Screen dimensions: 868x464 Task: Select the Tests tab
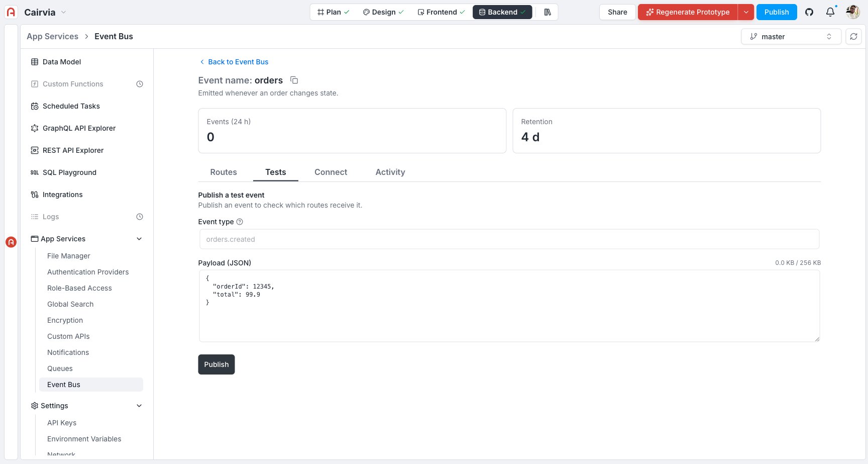(276, 172)
